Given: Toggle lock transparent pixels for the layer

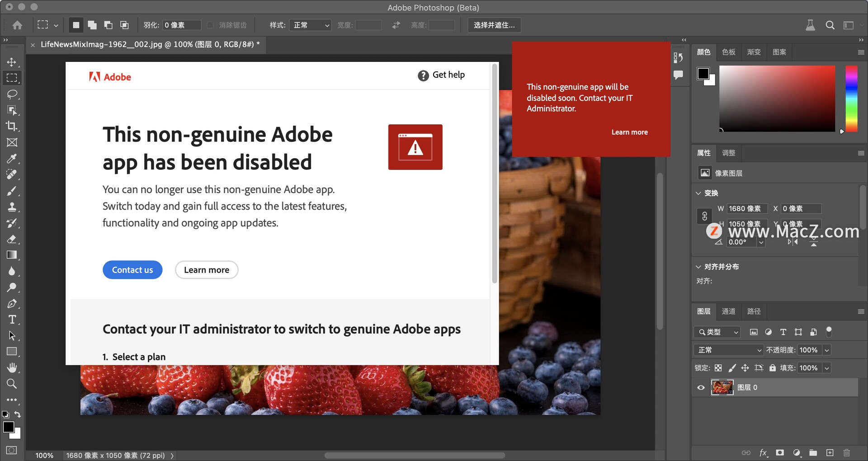Looking at the screenshot, I should tap(718, 367).
